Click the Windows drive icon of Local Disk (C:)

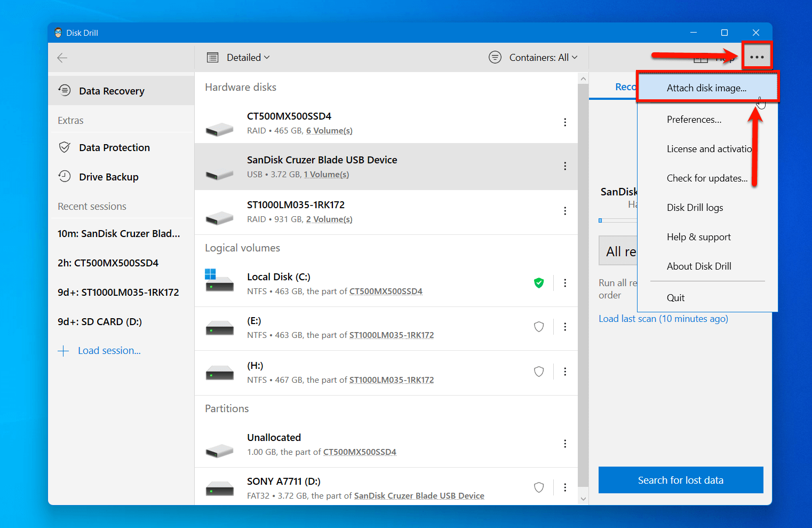click(219, 280)
